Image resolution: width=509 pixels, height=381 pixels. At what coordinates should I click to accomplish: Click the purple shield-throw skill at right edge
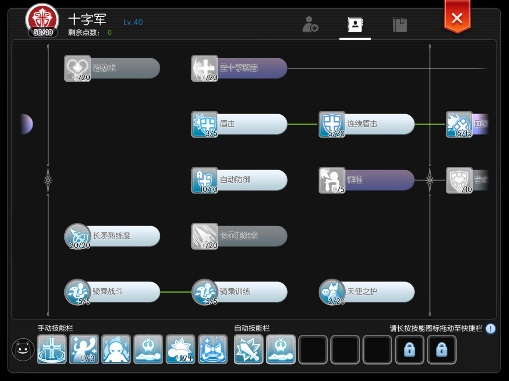(x=467, y=124)
